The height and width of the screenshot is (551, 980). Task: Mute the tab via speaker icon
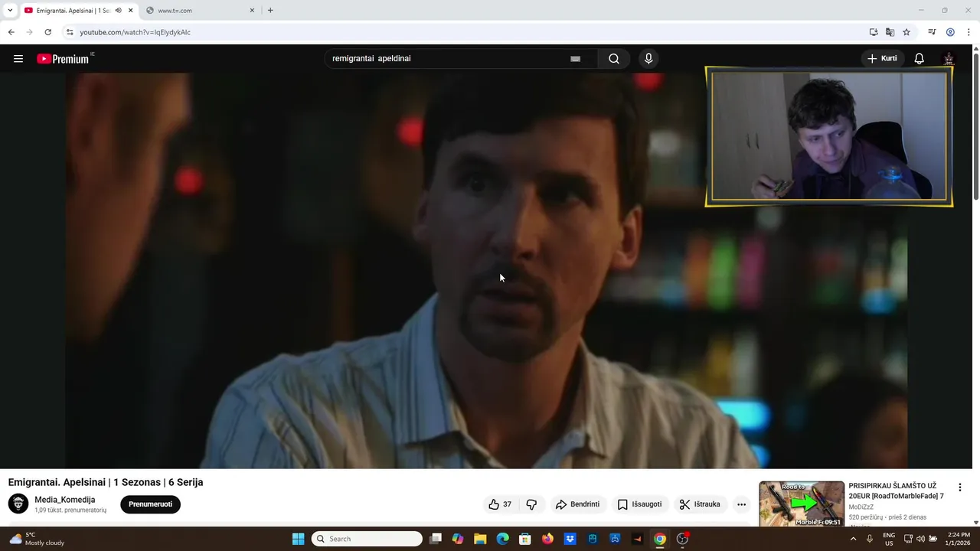point(119,11)
